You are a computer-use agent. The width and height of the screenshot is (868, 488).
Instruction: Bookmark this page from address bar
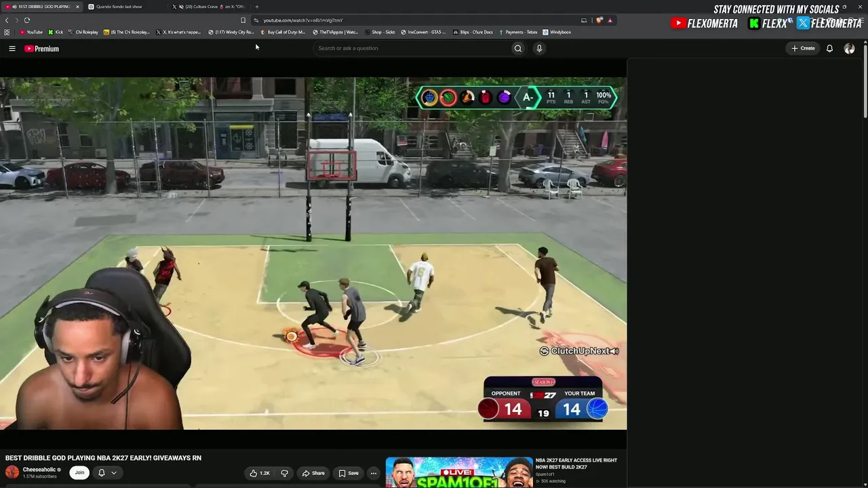(x=243, y=20)
